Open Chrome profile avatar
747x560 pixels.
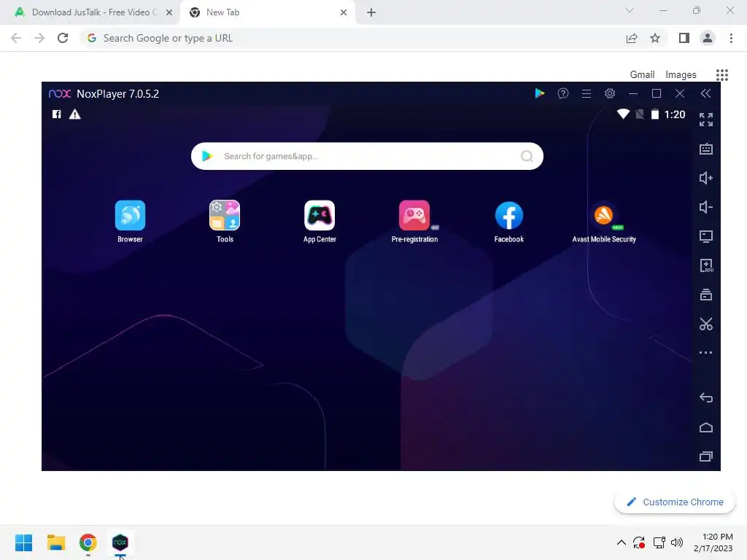point(708,38)
